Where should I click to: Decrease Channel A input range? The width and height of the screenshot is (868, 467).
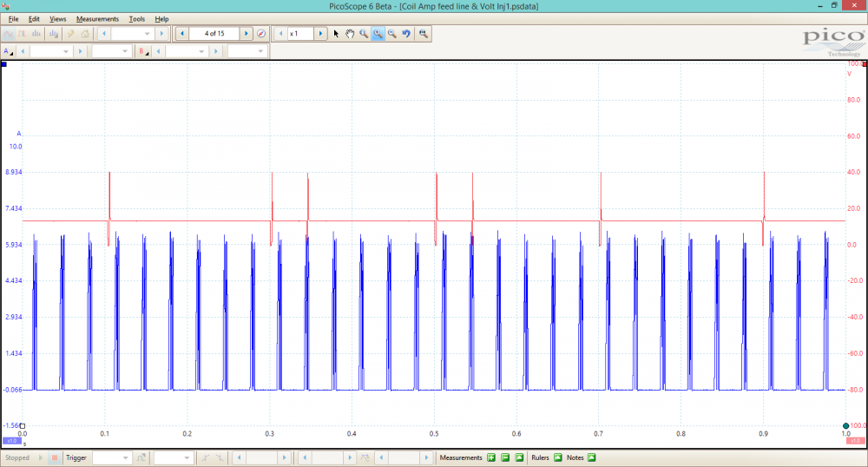point(23,51)
